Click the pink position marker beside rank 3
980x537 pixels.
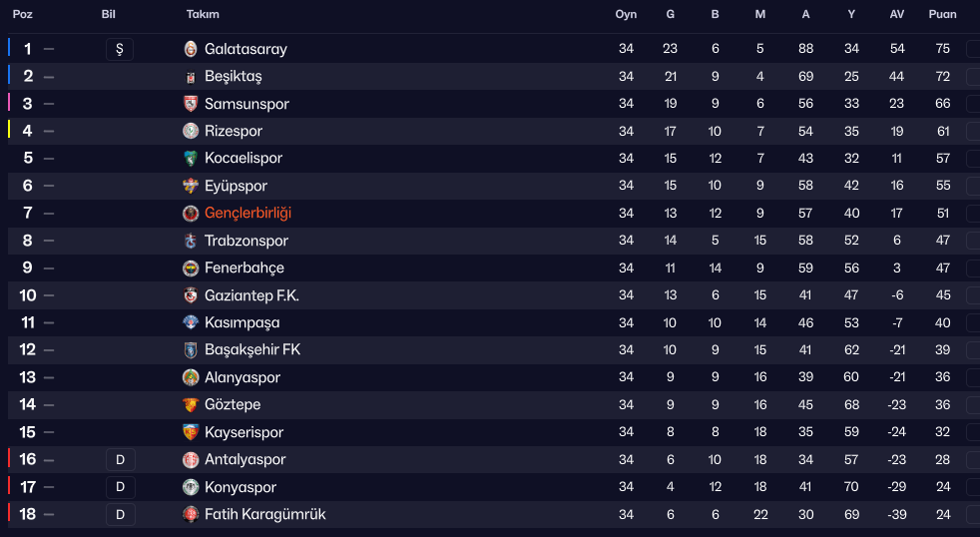click(x=9, y=103)
